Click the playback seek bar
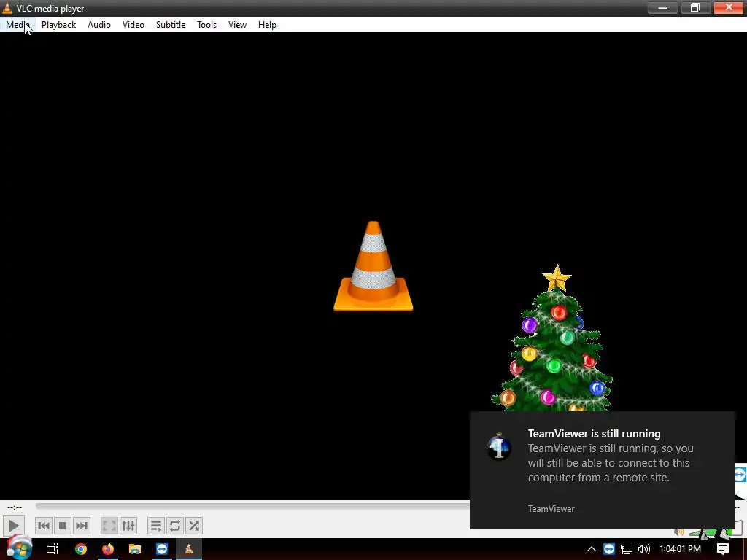Viewport: 747px width, 560px height. (252, 506)
